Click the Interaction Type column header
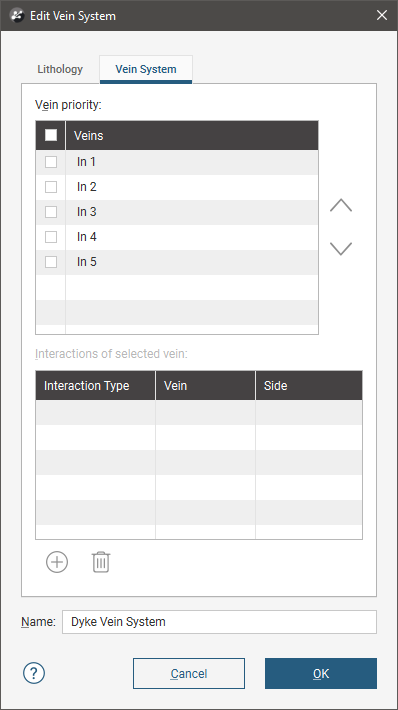Viewport: 398px width, 710px height. point(96,386)
